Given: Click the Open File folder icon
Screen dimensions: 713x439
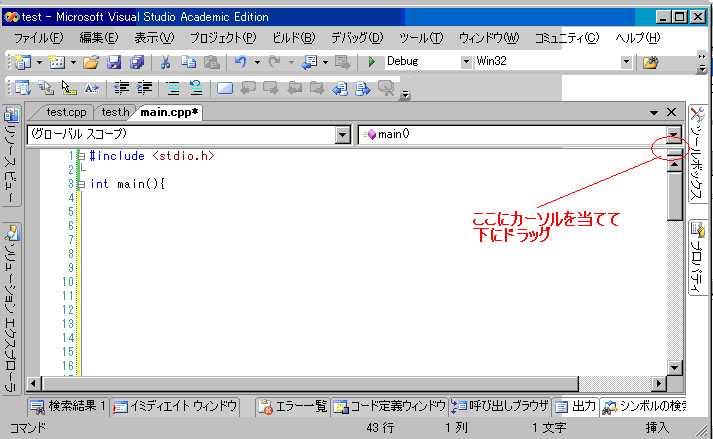Looking at the screenshot, I should (x=91, y=62).
